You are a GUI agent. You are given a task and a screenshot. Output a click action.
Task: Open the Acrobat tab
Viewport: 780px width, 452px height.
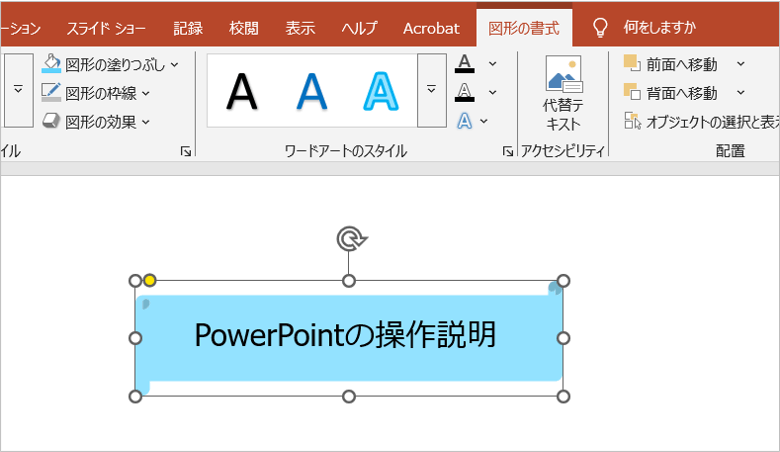[431, 28]
